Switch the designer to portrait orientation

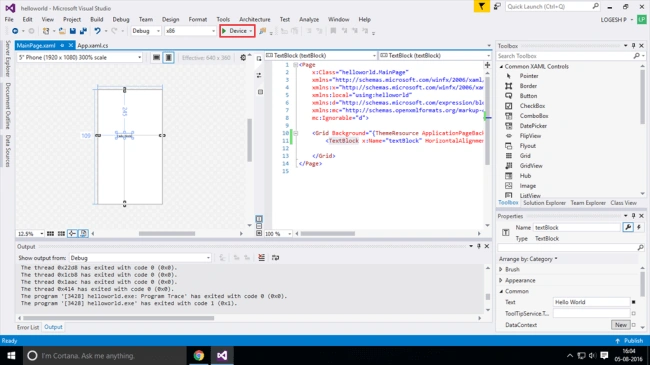pyautogui.click(x=168, y=58)
